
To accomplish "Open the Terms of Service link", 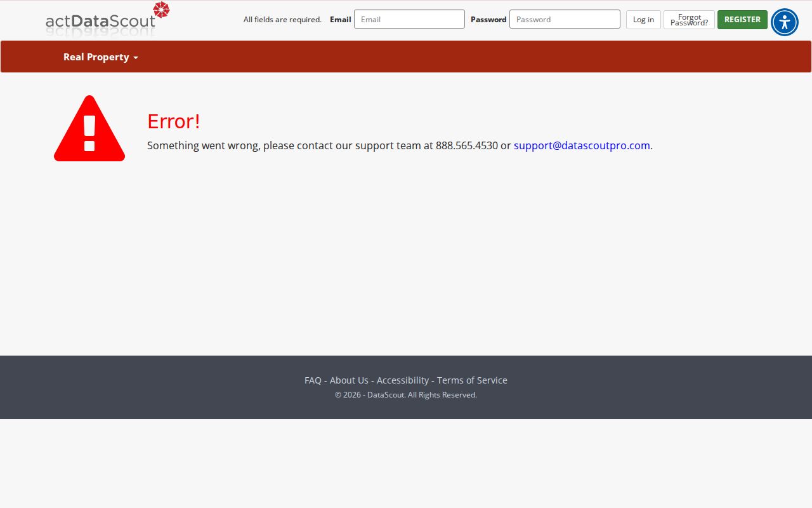I will tap(472, 380).
